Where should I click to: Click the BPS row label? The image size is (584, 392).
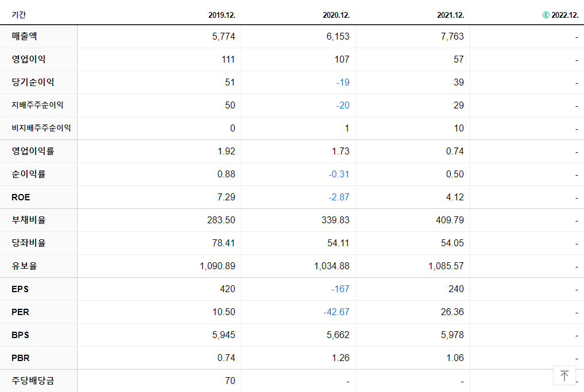click(x=20, y=335)
